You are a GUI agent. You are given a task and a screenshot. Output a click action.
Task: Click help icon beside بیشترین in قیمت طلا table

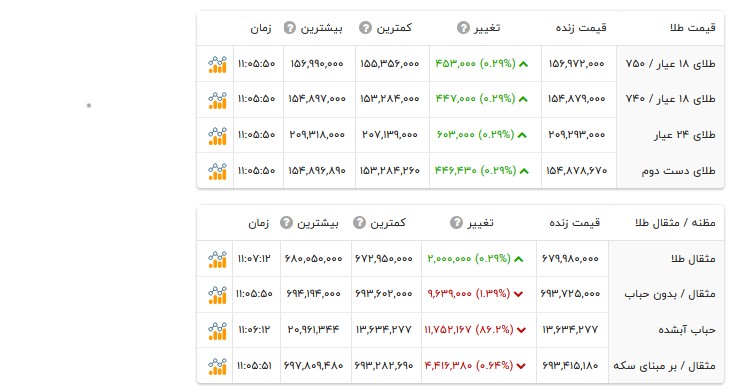[290, 28]
